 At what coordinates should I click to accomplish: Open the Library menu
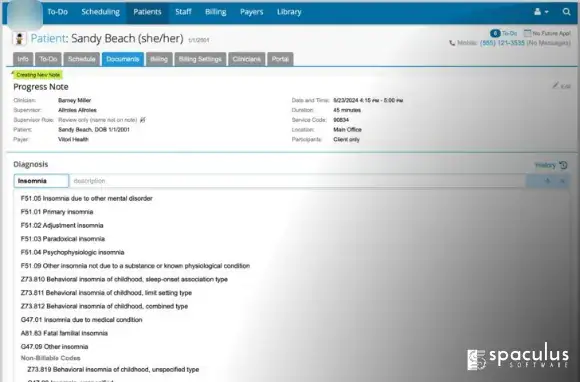[x=289, y=12]
